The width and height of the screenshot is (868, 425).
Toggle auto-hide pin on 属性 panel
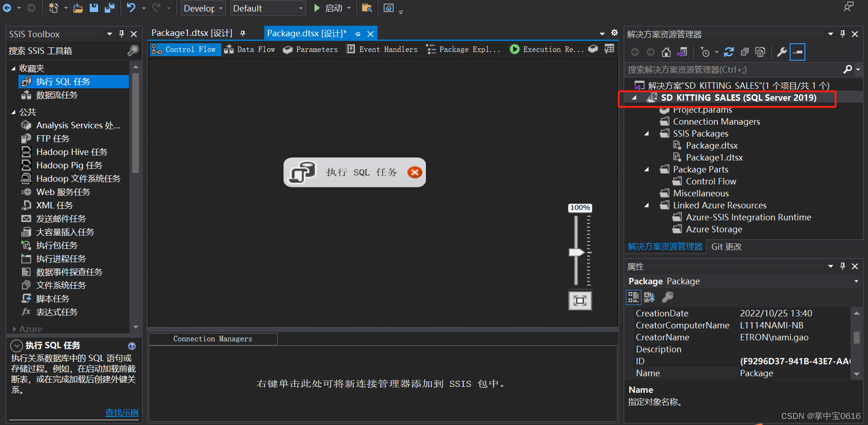843,266
